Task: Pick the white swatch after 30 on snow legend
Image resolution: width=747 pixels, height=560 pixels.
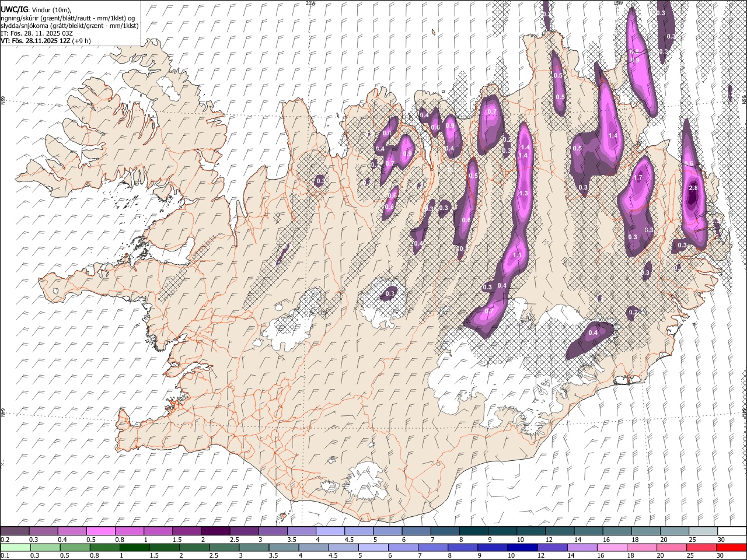Action: pyautogui.click(x=732, y=531)
